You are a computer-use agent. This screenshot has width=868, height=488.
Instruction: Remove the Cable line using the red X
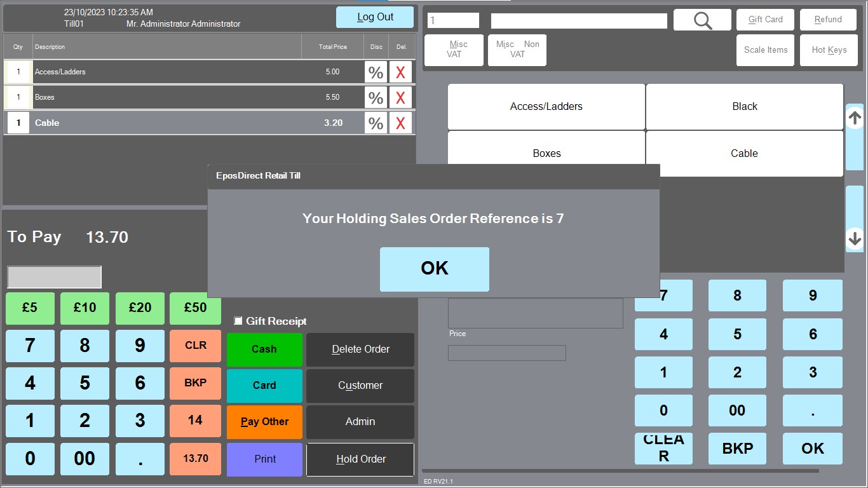click(x=400, y=122)
